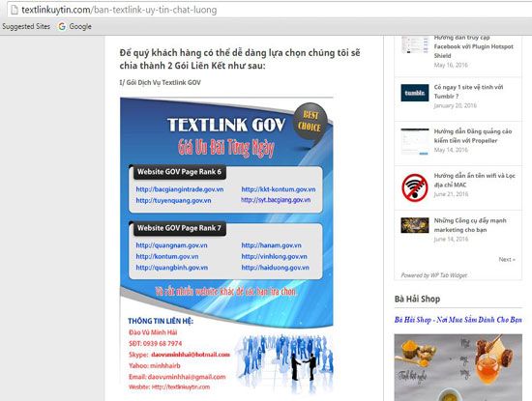Click 'http://quangnam.gov.vn' in banner
532x401 pixels.
click(171, 245)
